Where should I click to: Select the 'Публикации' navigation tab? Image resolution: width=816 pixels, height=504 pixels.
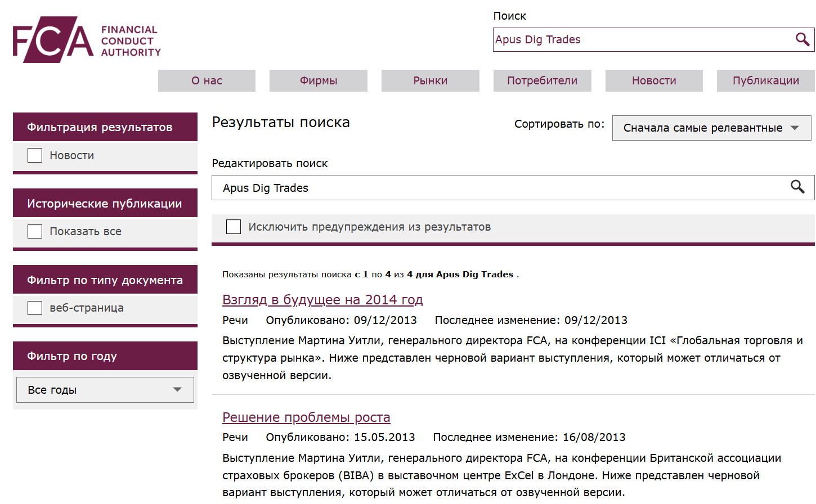[765, 80]
